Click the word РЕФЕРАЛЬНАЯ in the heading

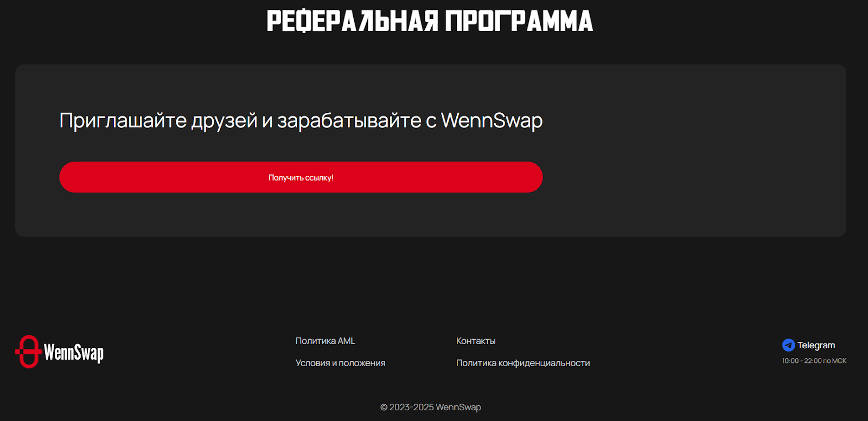pos(353,22)
